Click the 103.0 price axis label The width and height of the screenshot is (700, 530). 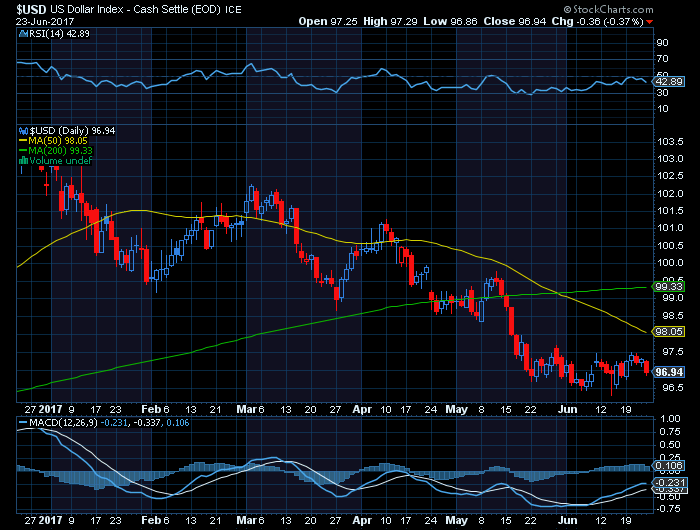click(670, 159)
